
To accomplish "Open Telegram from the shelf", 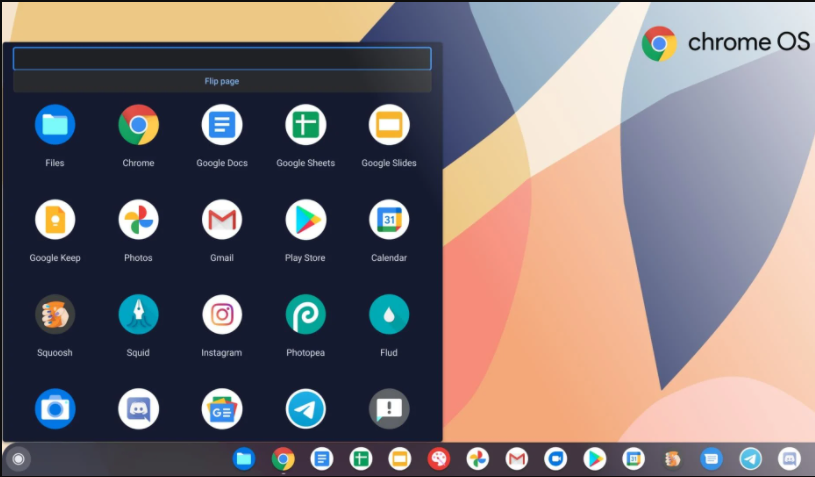I will [751, 459].
